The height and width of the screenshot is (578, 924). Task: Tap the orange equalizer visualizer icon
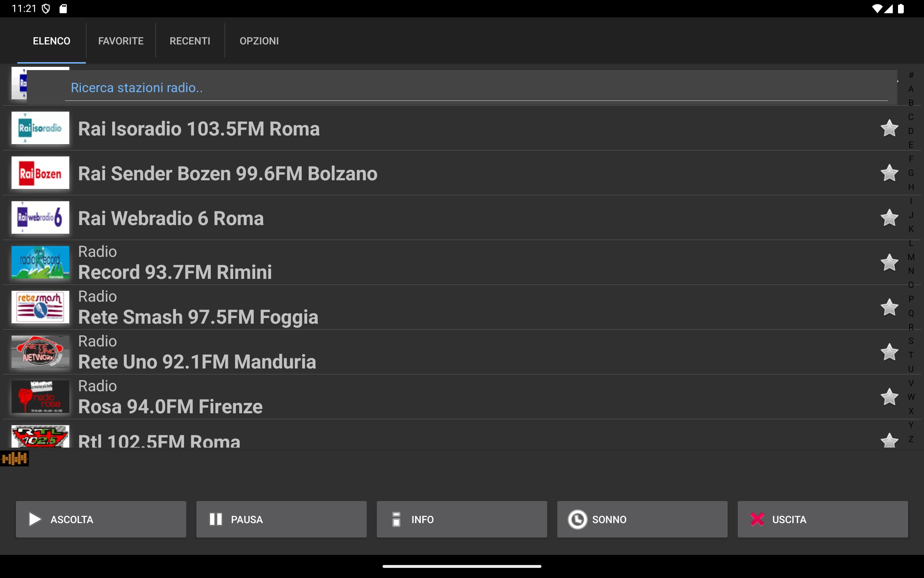[14, 458]
